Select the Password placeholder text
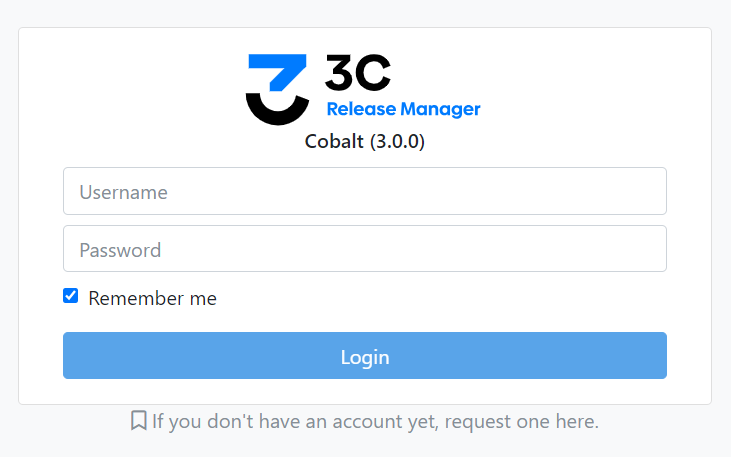Screen dimensions: 731x457 tap(120, 250)
